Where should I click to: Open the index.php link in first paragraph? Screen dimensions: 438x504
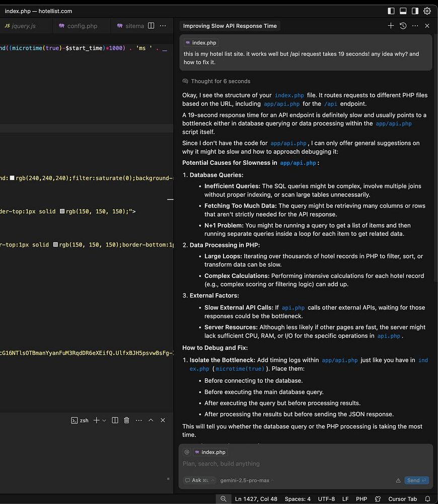click(289, 95)
